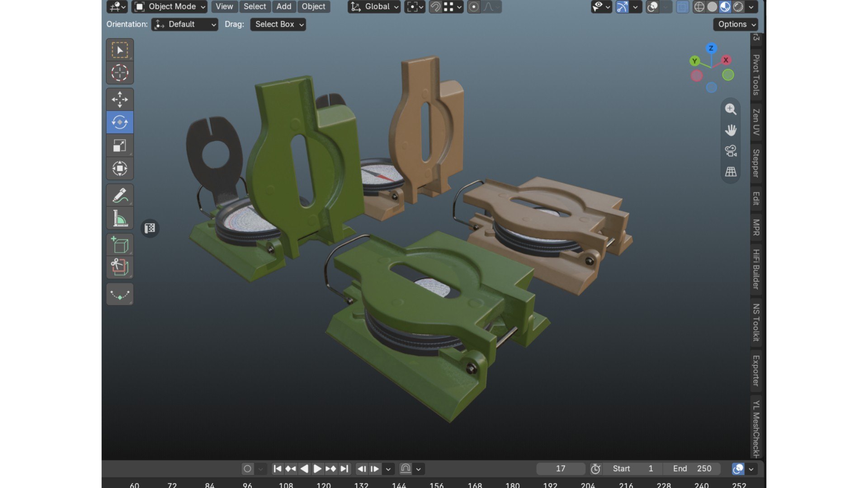
Task: Open the Drag Select Box dropdown
Action: [278, 24]
